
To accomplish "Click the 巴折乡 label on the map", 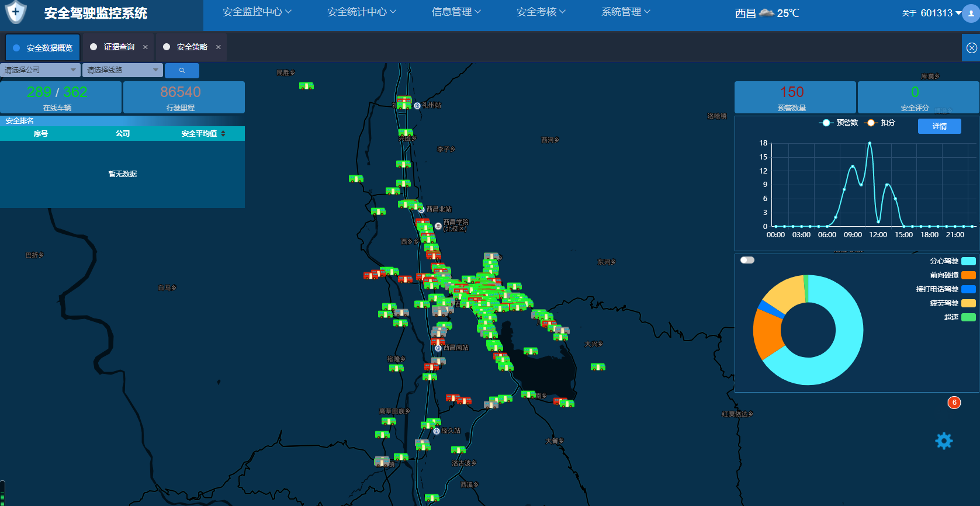I will click(x=35, y=255).
